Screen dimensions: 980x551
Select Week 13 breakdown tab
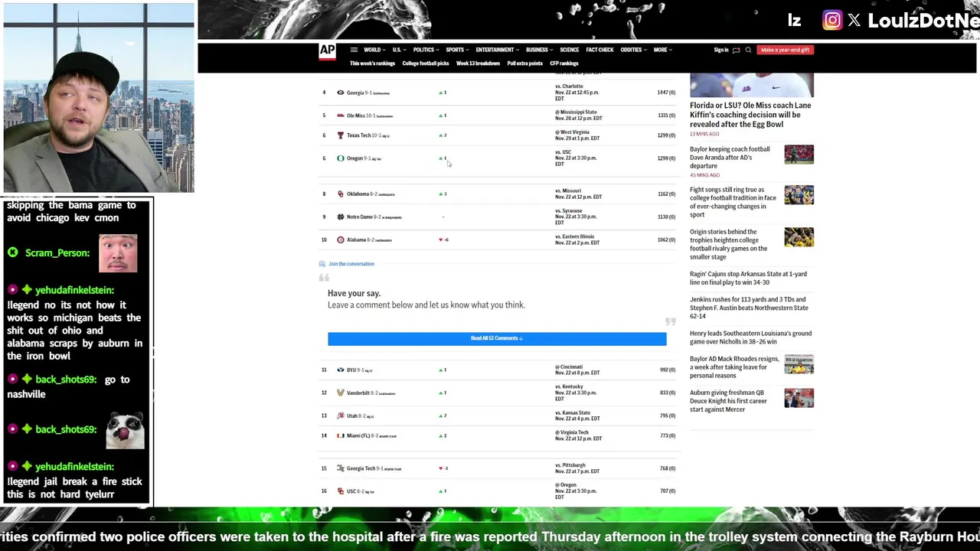(478, 64)
